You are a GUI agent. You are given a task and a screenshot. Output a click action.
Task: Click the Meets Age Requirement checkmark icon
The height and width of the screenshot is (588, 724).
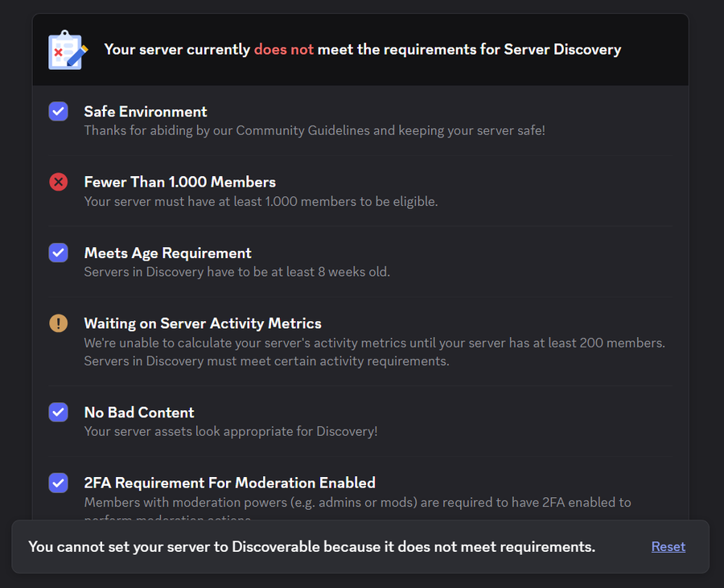59,253
